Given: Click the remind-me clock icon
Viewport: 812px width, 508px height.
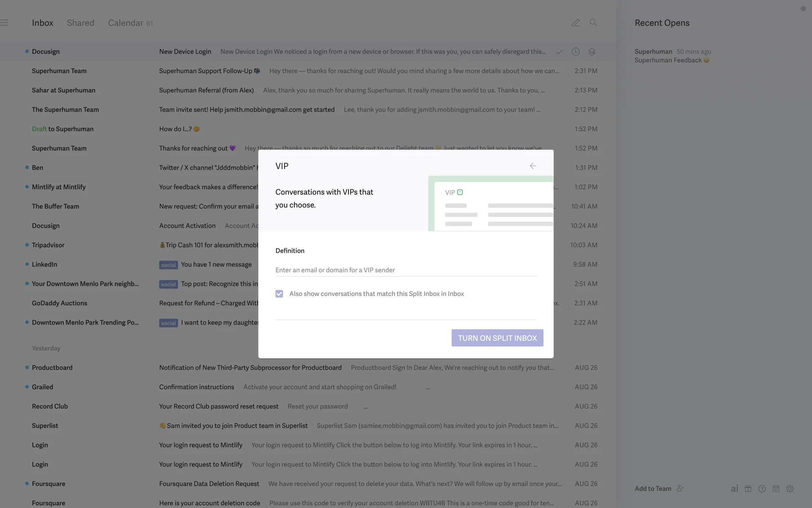Looking at the screenshot, I should [576, 52].
